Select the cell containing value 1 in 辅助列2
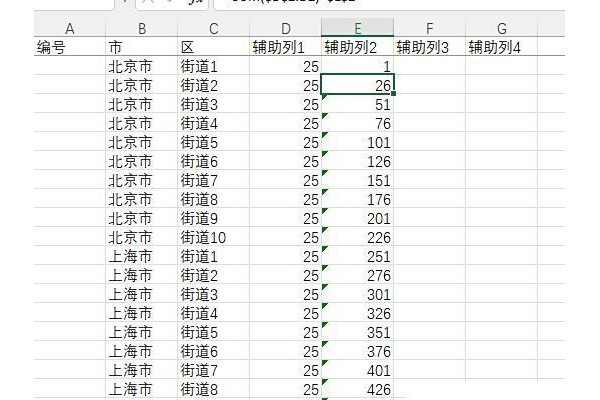Screen dimensions: 600x400 point(357,65)
